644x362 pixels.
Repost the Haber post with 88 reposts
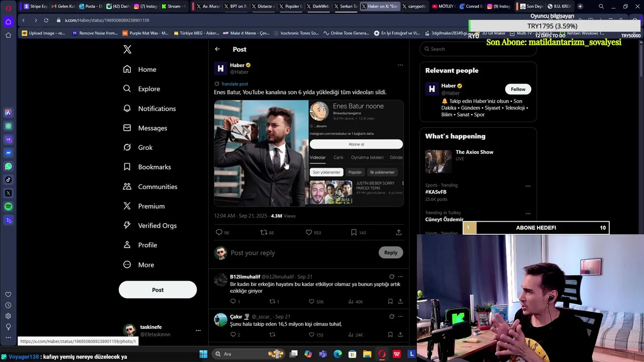coord(264,232)
